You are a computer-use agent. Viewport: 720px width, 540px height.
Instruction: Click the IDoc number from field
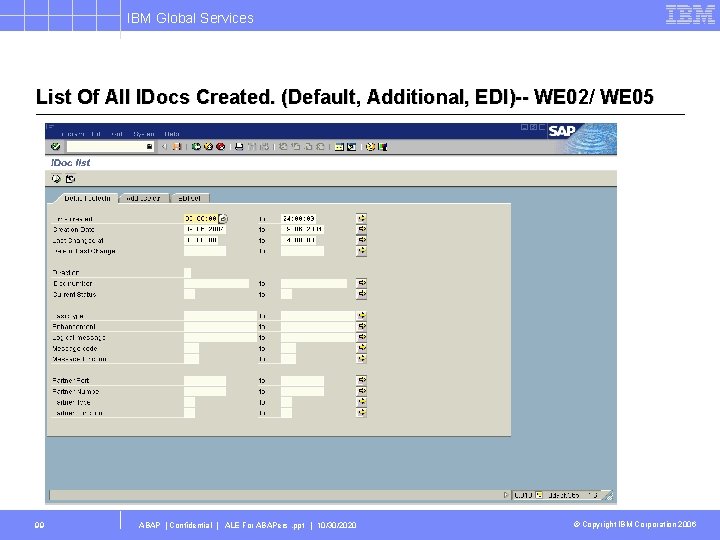tap(216, 283)
